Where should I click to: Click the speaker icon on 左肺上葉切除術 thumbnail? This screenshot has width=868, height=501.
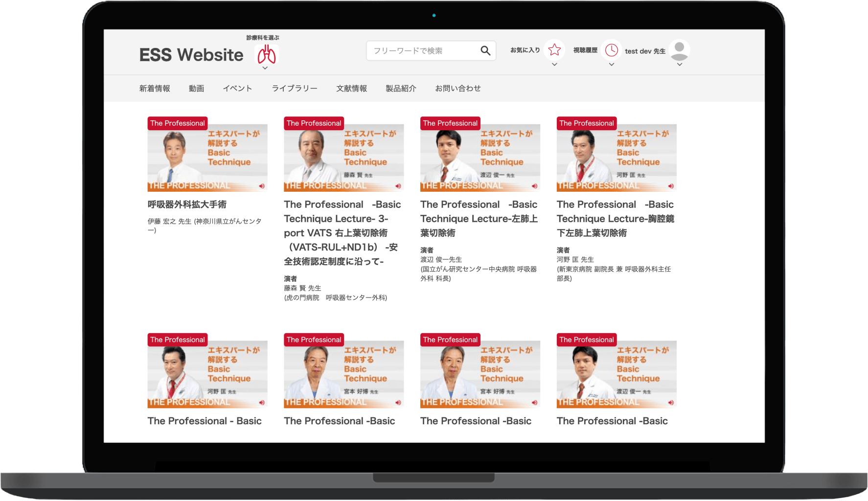(x=534, y=186)
